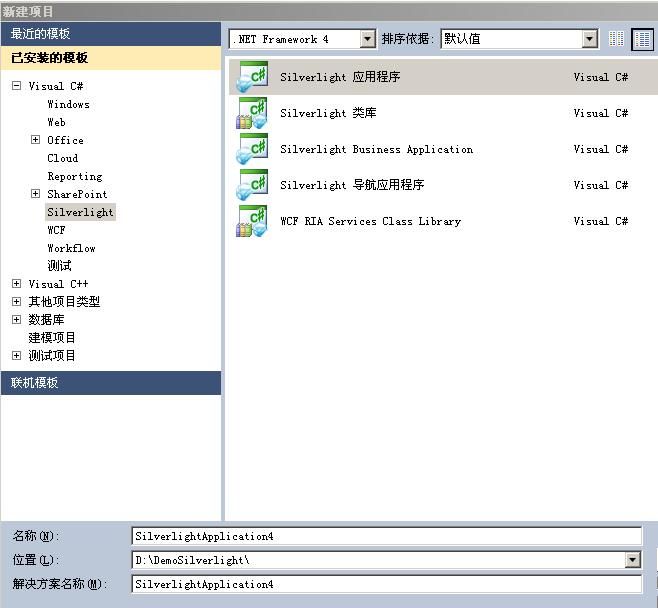Select 'Silverlight Business Application' template name
The height and width of the screenshot is (608, 658).
(x=376, y=149)
